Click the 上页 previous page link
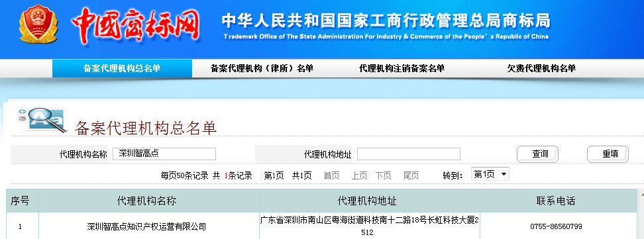 [x=359, y=175]
